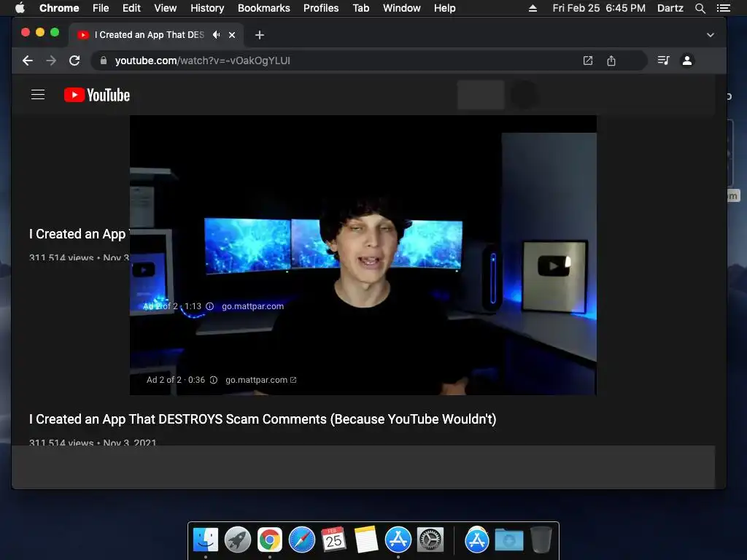Click the video player to pause
This screenshot has height=560, width=747.
point(363,254)
